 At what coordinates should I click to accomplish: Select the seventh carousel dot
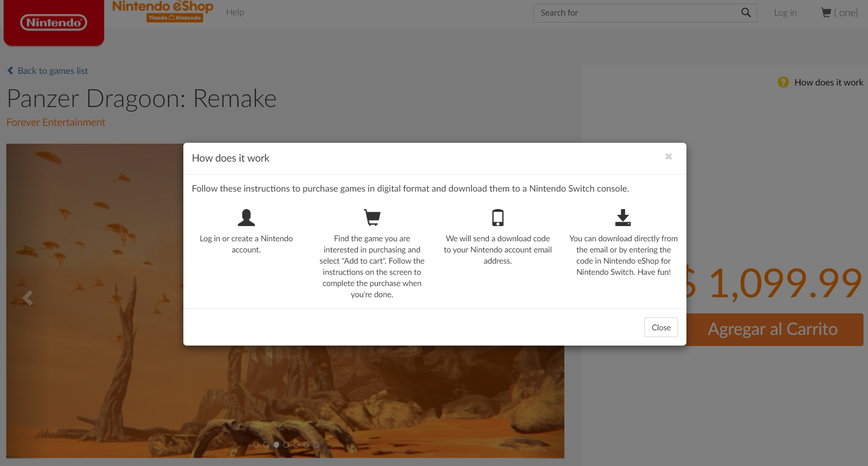317,445
